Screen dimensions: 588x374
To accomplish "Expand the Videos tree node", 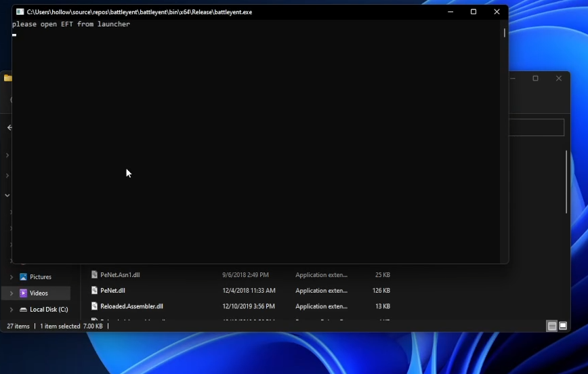I will pyautogui.click(x=11, y=293).
